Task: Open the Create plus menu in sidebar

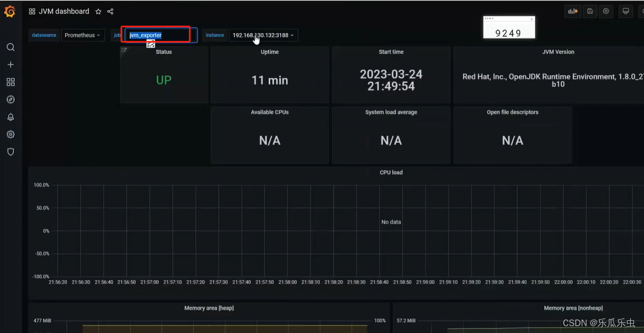Action: coord(11,65)
